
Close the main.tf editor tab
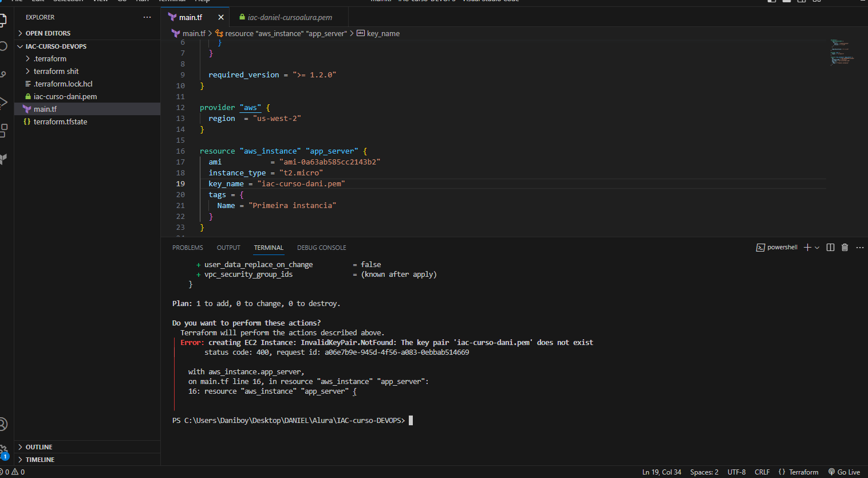[x=221, y=17]
